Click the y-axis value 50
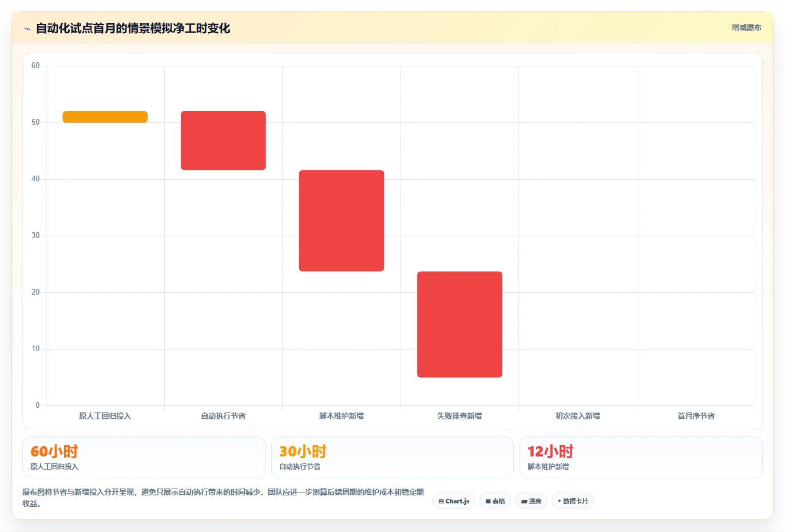Screen dimensions: 785x532 [35, 122]
